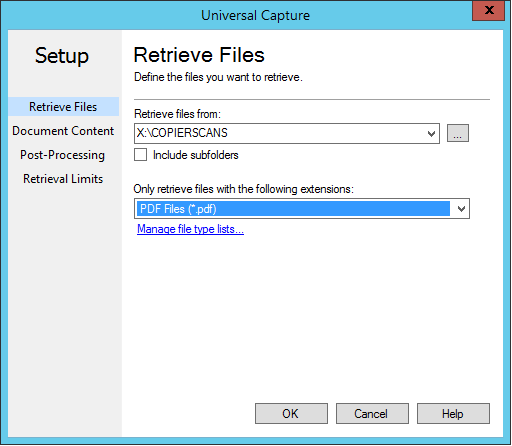This screenshot has height=446, width=512.
Task: Click the Include subfolders label text
Action: [196, 155]
